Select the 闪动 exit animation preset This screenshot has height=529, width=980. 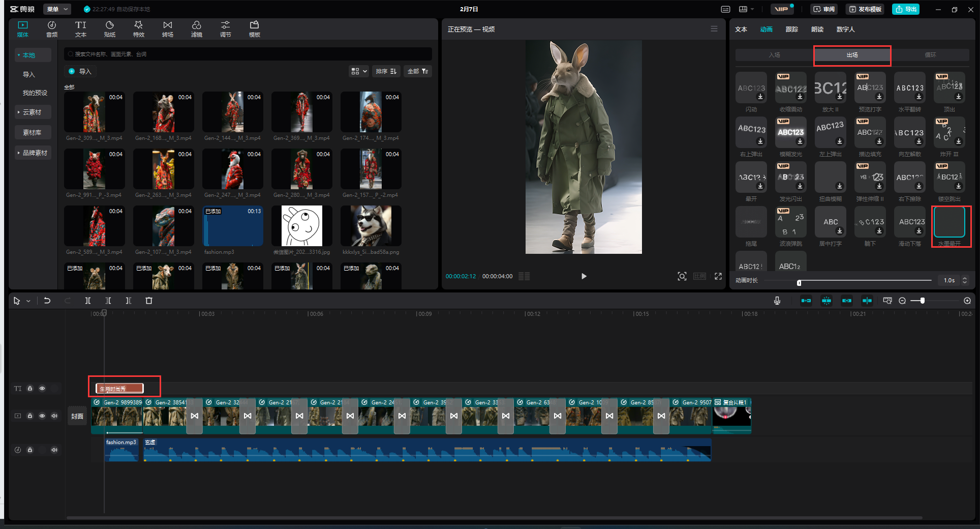751,92
